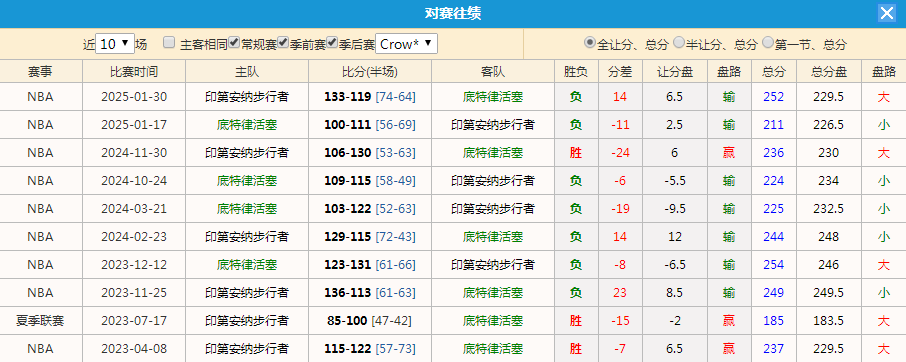Screen dimensions: 906x362
Task: Click home team 底特律活塞 on 2025-01-17
Action: 247,125
